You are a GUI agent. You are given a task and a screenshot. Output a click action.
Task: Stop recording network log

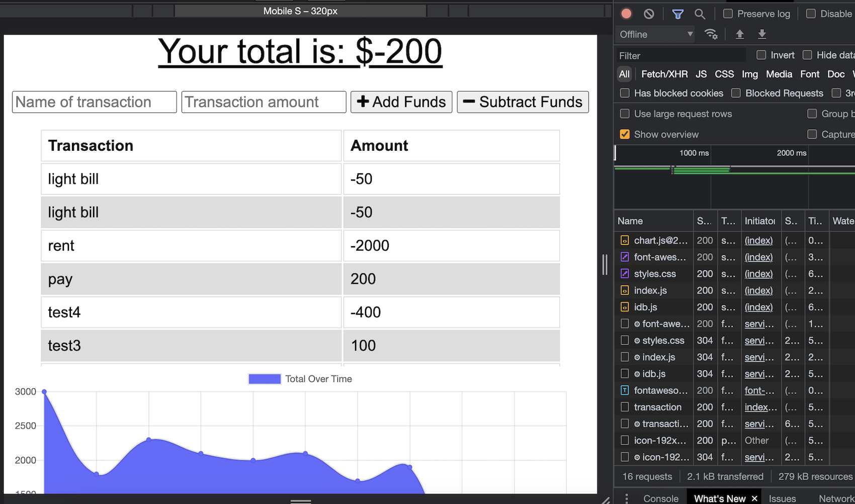click(626, 14)
